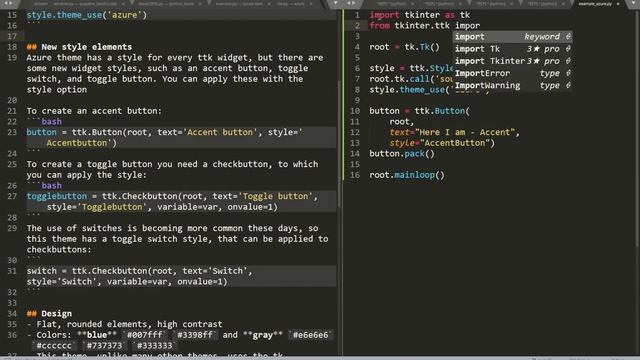Click 'togglebutton' variable on line 27

coord(57,196)
